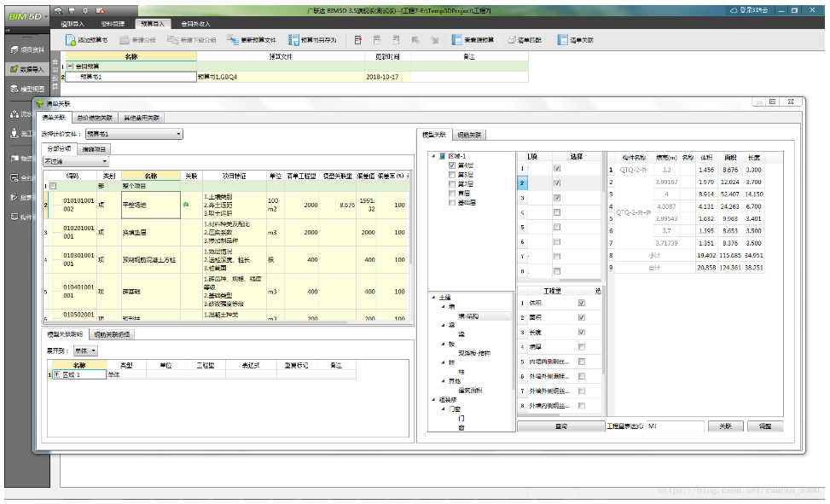This screenshot has height=504, width=830.
Task: Click the 预算书另存为 toolbar icon
Action: click(293, 40)
